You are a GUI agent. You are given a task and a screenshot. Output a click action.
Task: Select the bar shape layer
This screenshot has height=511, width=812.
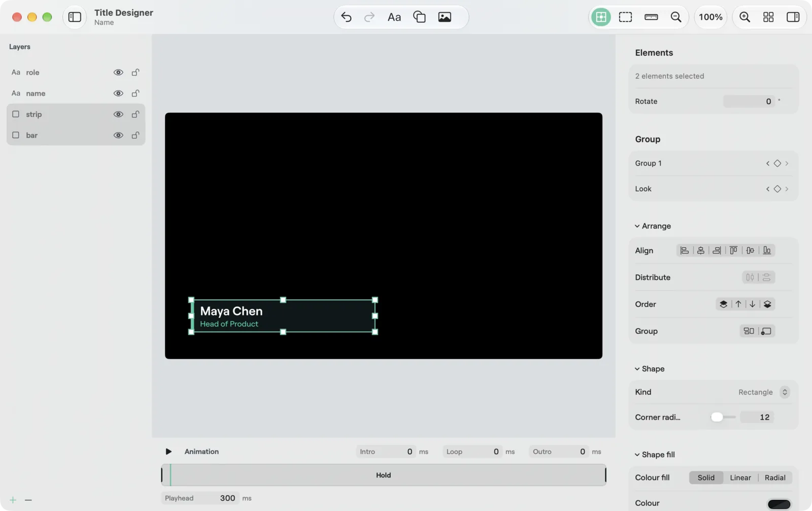coord(76,135)
